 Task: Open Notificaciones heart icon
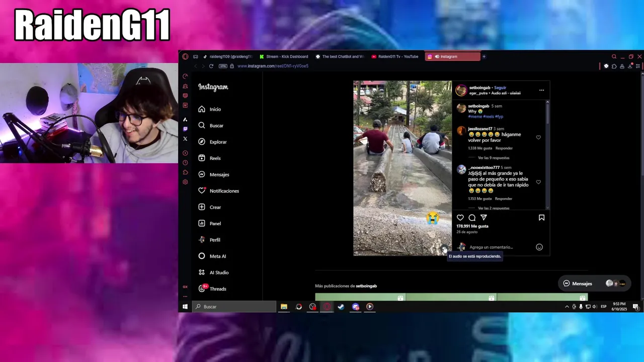202,191
